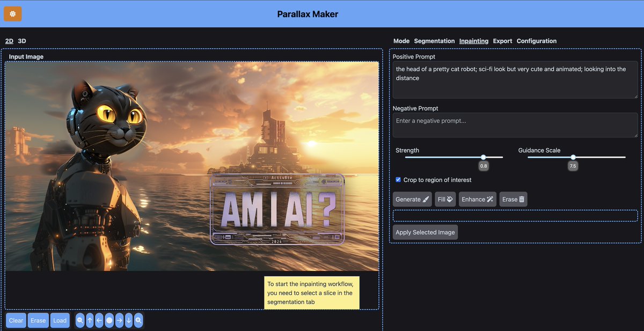The width and height of the screenshot is (644, 331).
Task: Click Apply Selected Image
Action: click(425, 232)
